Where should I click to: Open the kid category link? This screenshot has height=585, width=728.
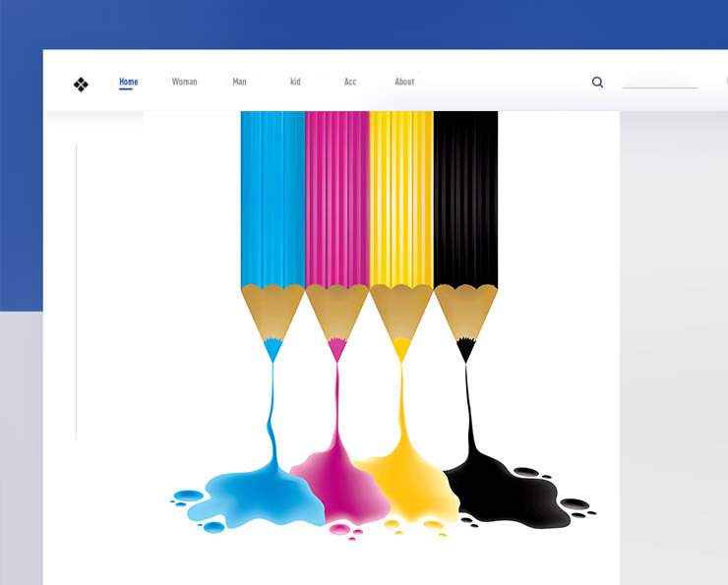295,83
